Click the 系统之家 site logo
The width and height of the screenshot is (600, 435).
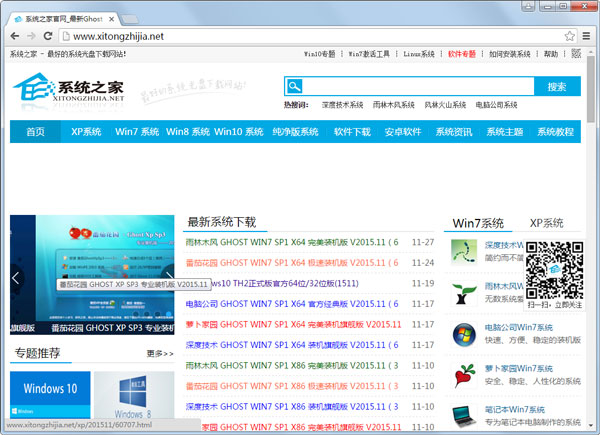[68, 90]
